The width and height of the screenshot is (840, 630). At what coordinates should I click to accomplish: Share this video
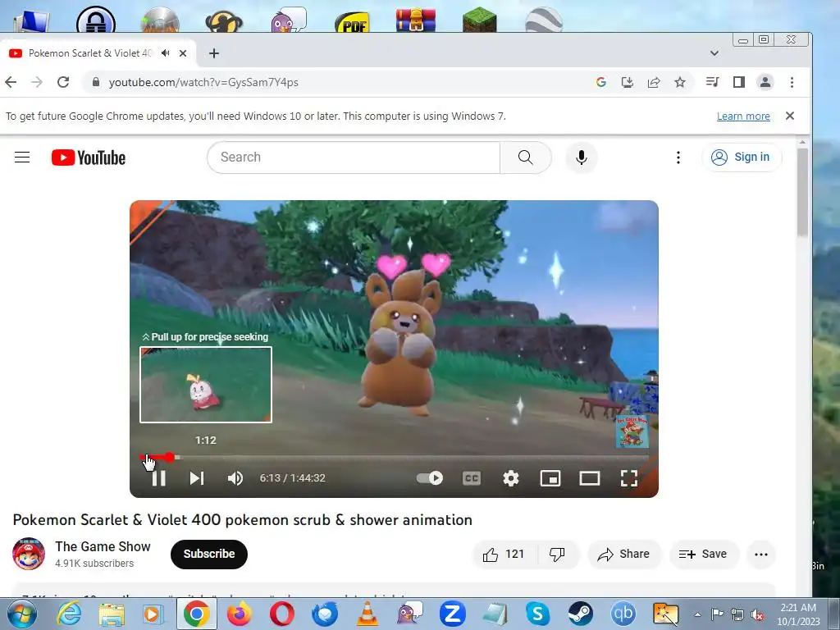tap(624, 554)
